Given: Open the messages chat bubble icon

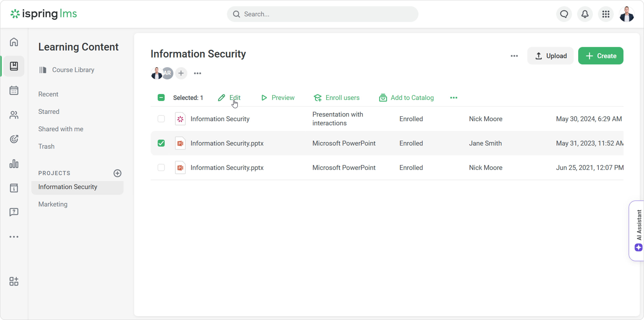Looking at the screenshot, I should (564, 14).
